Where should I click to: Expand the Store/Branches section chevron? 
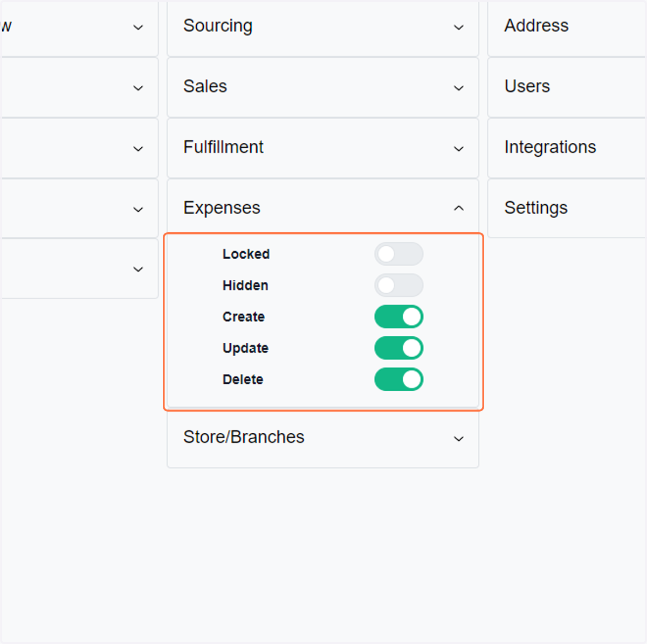459,439
